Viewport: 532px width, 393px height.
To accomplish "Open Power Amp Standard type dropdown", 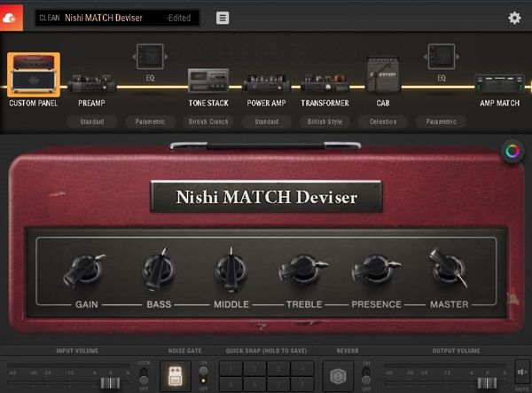I will coord(266,122).
